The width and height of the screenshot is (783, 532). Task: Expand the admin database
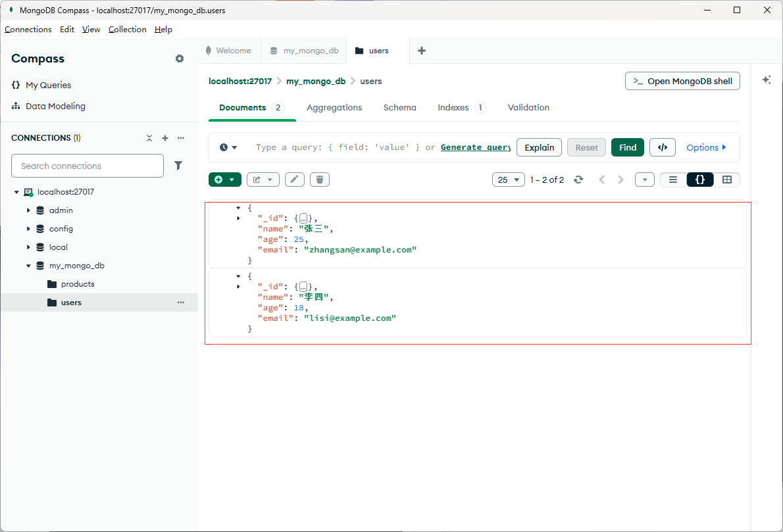pyautogui.click(x=28, y=210)
